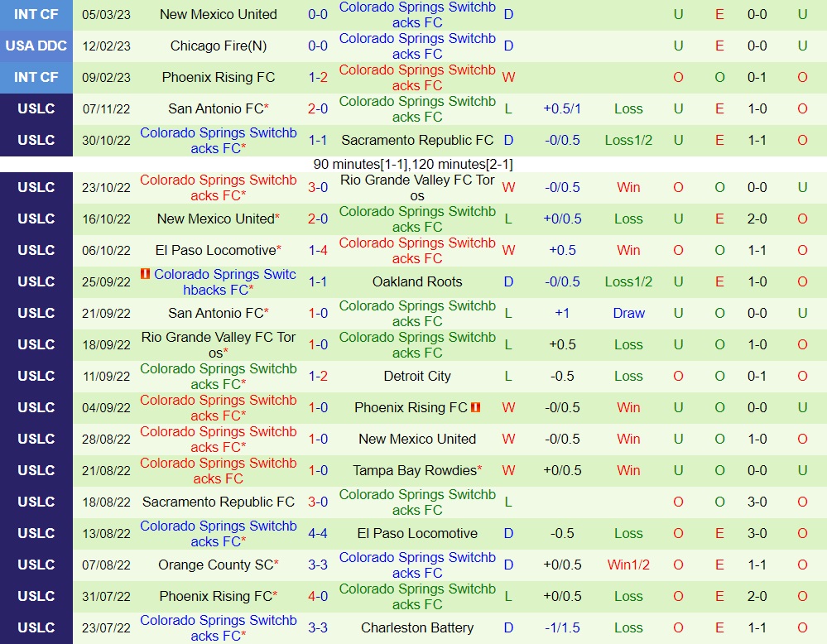This screenshot has height=644, width=827.
Task: Open Colorado Springs Switchbacks FC in the 11/09/22 match
Action: coord(219,376)
